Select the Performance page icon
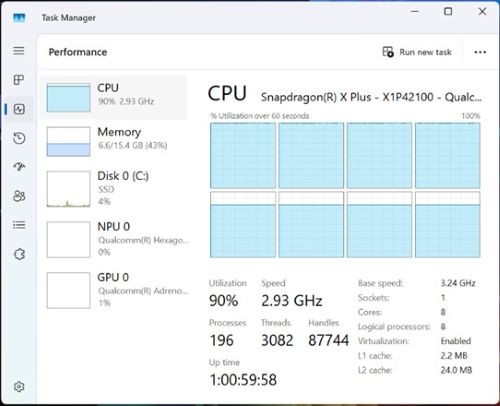This screenshot has width=500, height=406. pos(19,109)
